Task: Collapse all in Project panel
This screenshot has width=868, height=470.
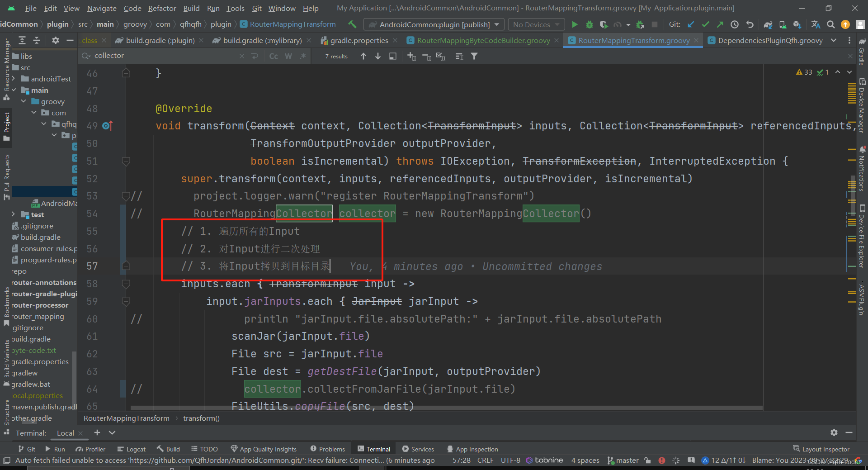Action: (37, 40)
